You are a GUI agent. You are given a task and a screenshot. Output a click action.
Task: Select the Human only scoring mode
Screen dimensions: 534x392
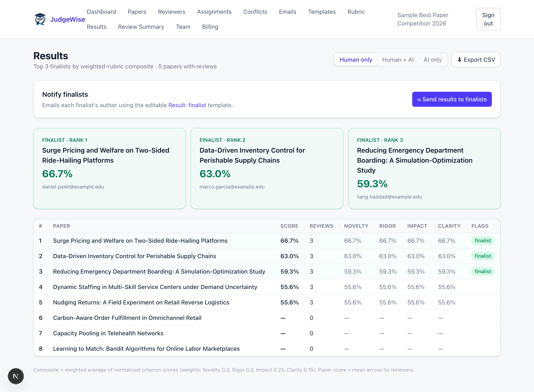(355, 60)
